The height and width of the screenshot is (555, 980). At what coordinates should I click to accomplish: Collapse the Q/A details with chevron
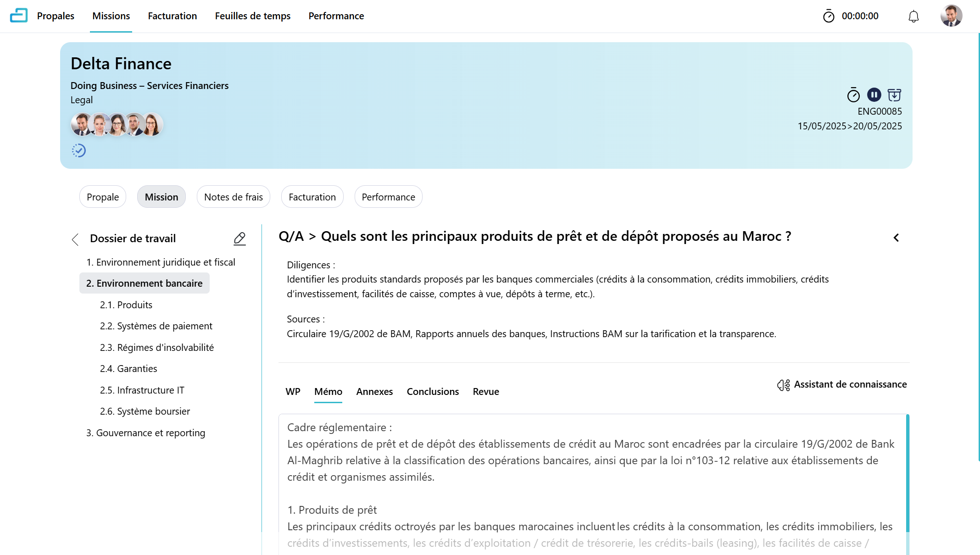pos(896,238)
